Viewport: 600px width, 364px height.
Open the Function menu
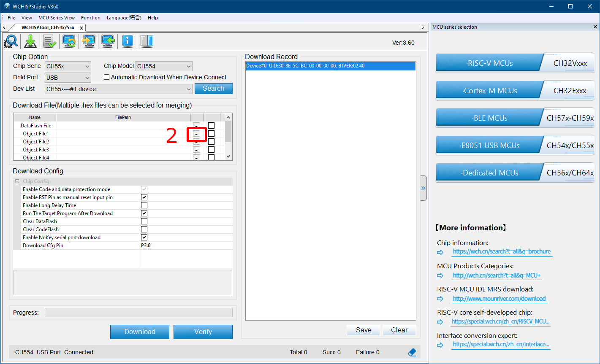point(90,18)
